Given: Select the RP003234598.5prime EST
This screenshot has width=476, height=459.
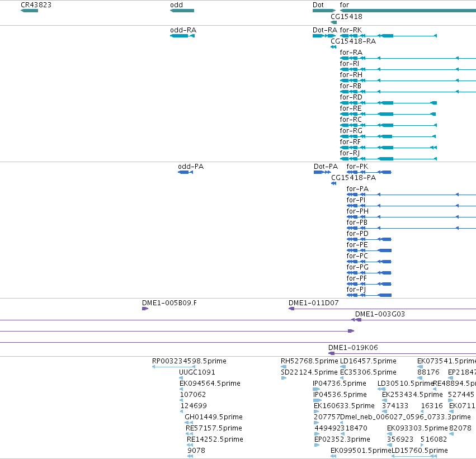Looking at the screenshot, I should (173, 367).
